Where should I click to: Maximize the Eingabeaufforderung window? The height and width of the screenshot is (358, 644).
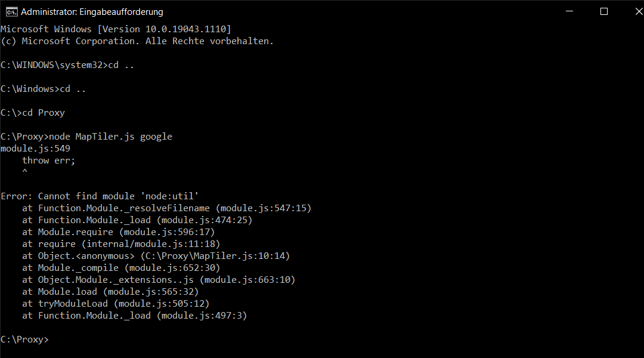pos(603,11)
